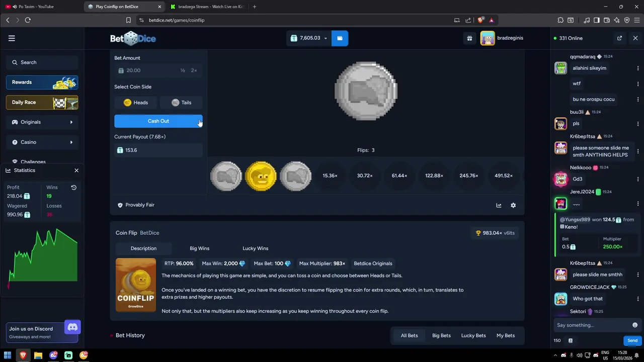Open game settings gear icon

pos(513,205)
